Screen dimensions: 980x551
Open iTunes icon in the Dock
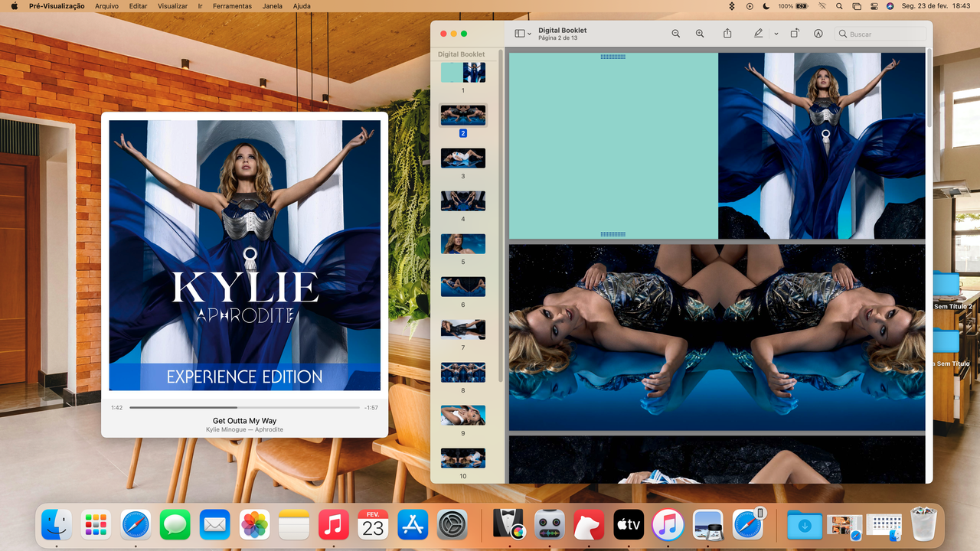coord(668,525)
